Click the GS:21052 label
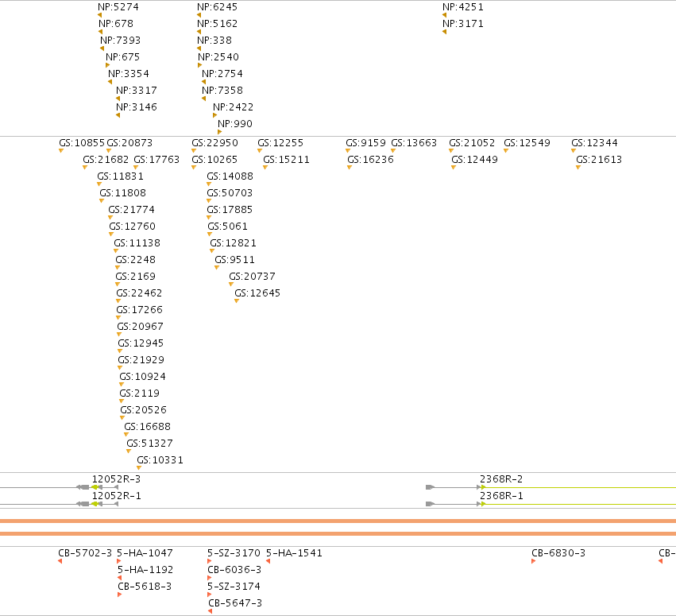 (472, 143)
